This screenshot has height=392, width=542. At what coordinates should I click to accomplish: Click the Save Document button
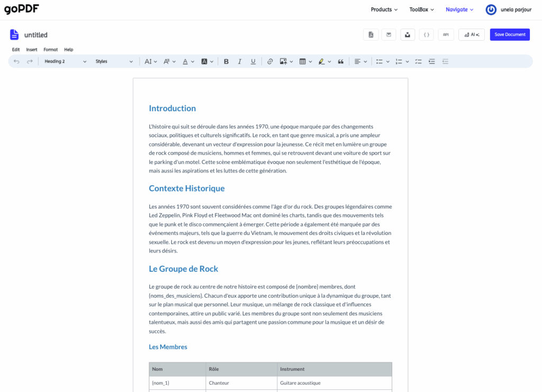tap(510, 34)
